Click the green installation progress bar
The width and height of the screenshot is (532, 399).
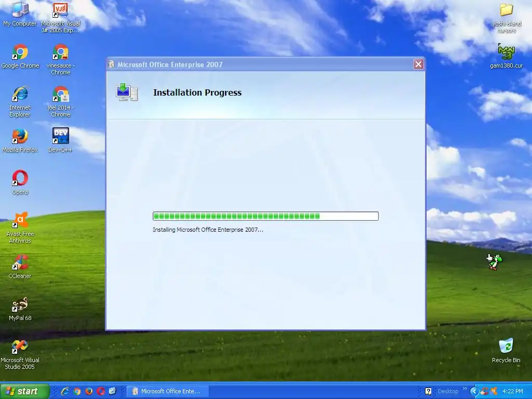tap(265, 216)
